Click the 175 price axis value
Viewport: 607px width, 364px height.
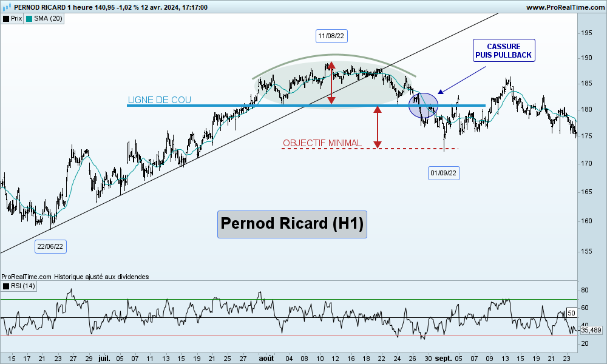coord(586,136)
